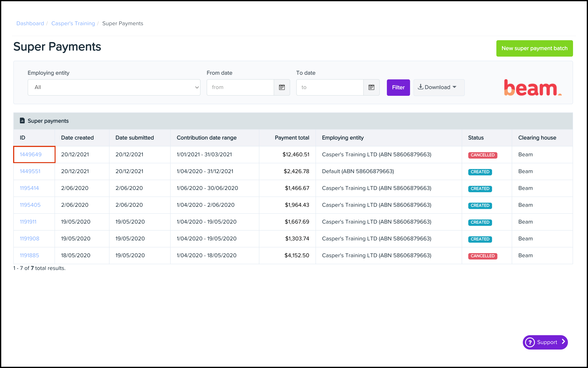588x368 pixels.
Task: Open payment 1449551 details
Action: pyautogui.click(x=30, y=171)
